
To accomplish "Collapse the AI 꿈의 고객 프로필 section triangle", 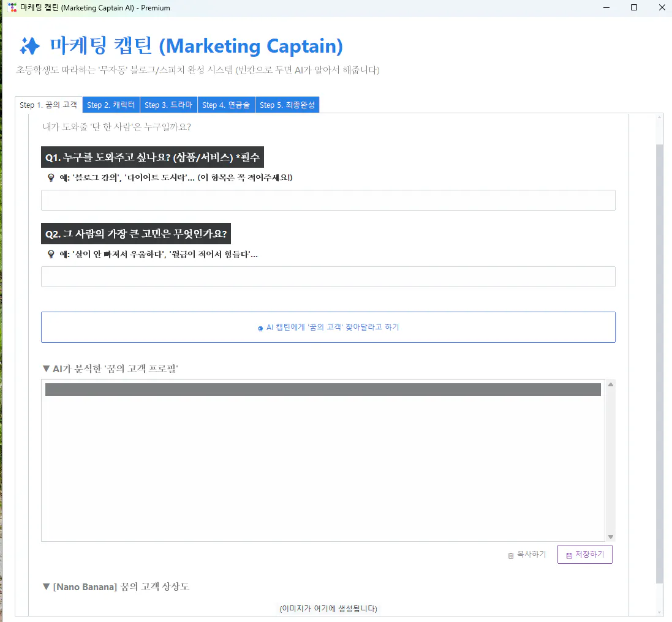I will [x=46, y=368].
